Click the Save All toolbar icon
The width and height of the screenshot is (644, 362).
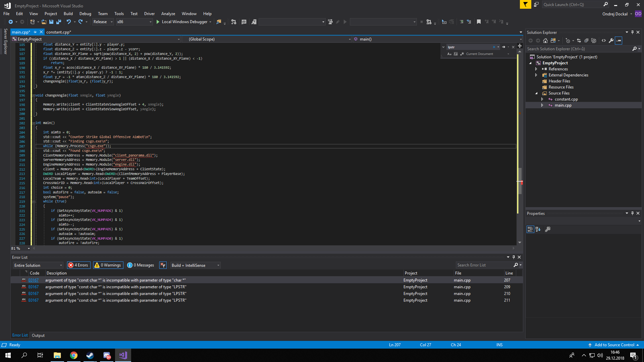58,22
